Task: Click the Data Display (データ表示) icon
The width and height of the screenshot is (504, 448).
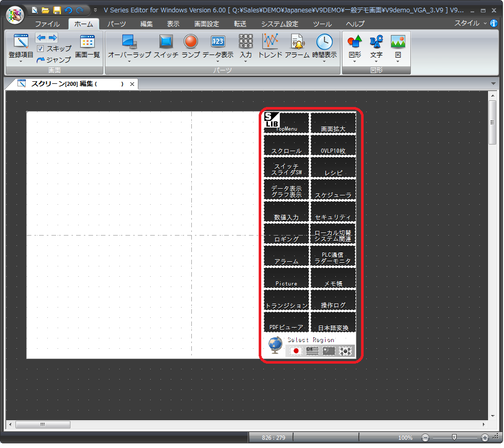Action: click(218, 42)
